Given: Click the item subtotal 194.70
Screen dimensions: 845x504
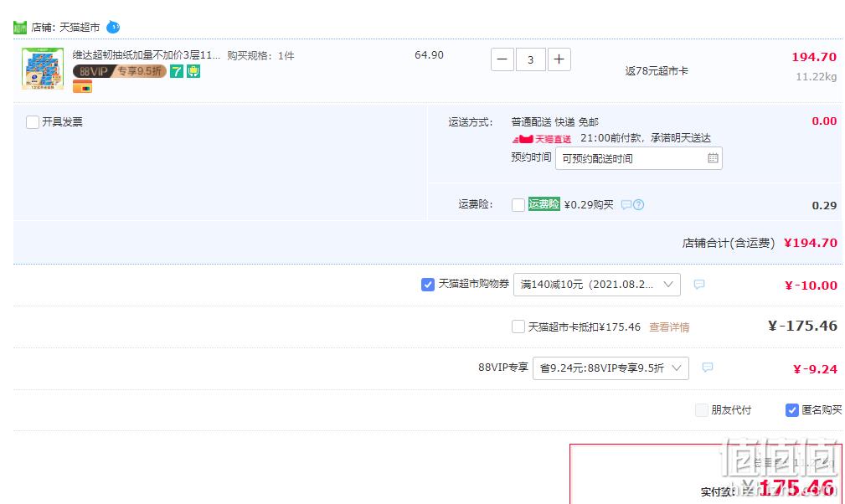Looking at the screenshot, I should (x=814, y=57).
